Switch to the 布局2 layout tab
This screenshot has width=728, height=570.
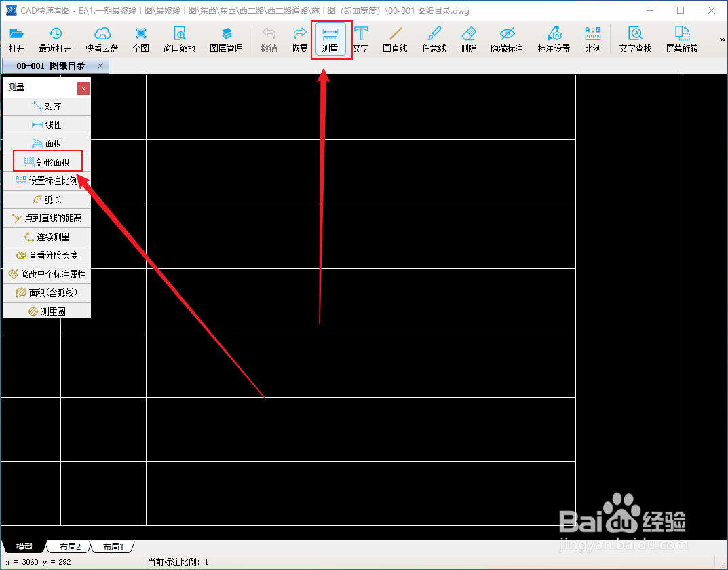pyautogui.click(x=70, y=546)
